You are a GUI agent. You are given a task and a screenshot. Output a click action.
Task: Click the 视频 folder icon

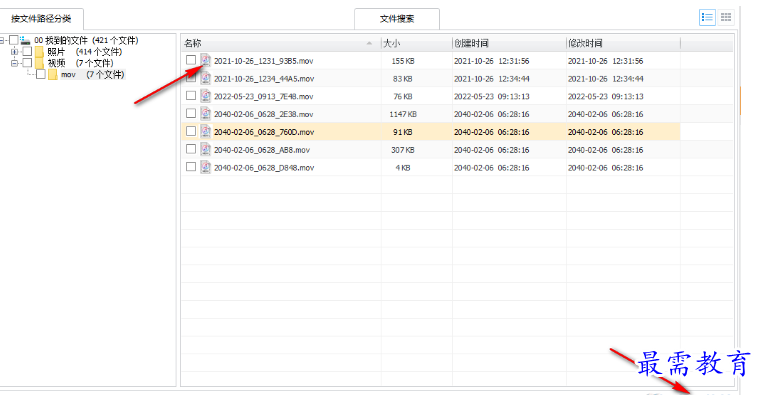pyautogui.click(x=40, y=63)
